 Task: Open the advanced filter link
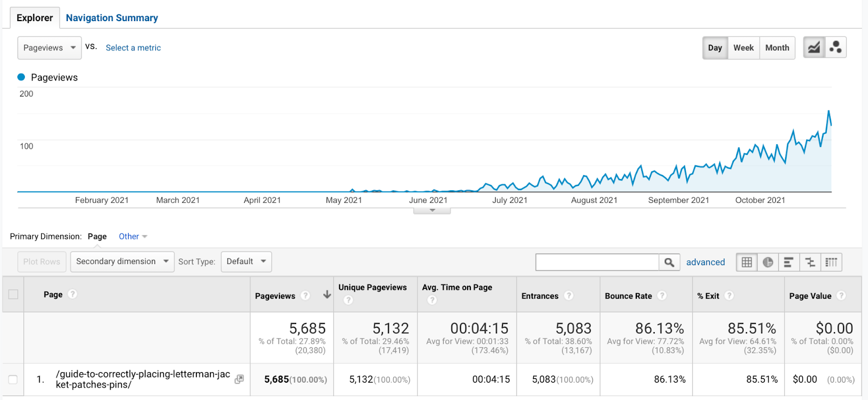pyautogui.click(x=705, y=262)
